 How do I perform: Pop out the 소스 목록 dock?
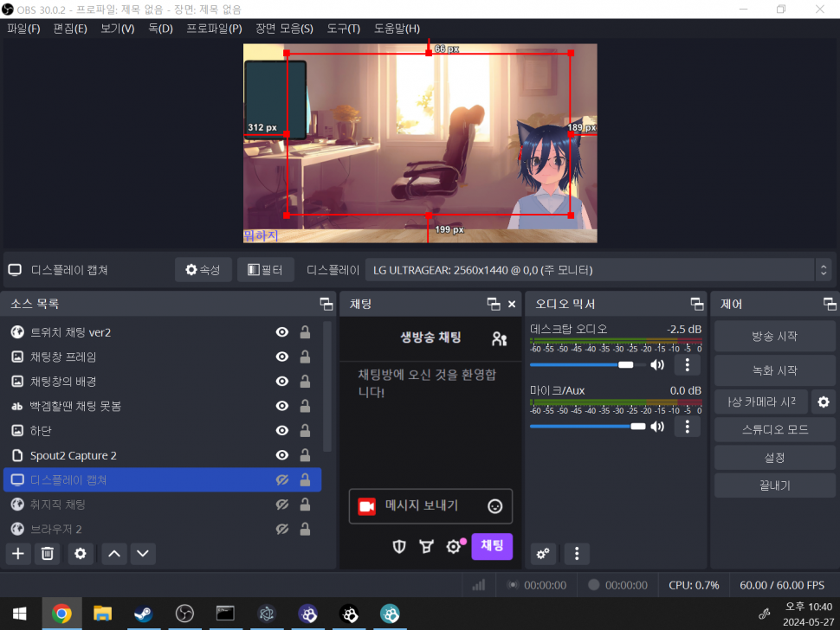(x=326, y=304)
